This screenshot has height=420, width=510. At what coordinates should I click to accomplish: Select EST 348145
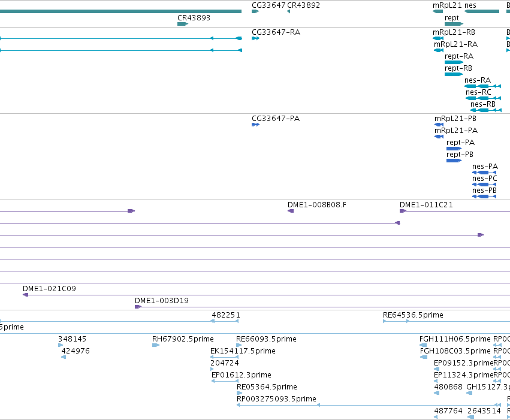[72, 339]
